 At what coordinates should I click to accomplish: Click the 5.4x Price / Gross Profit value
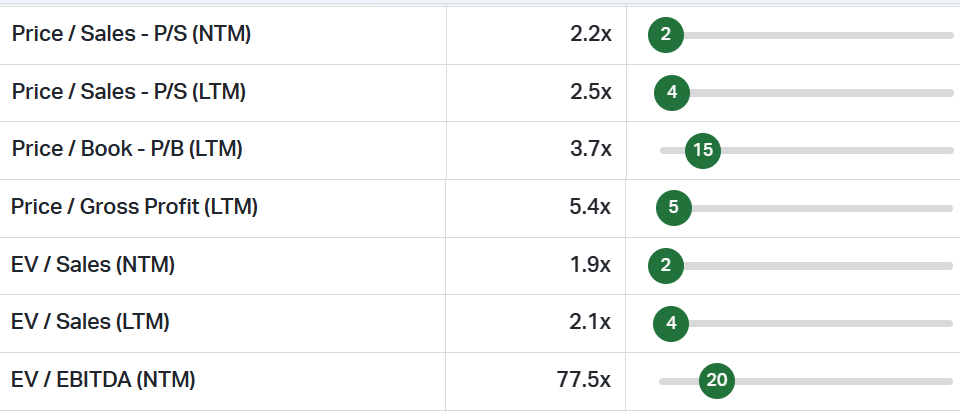point(590,208)
